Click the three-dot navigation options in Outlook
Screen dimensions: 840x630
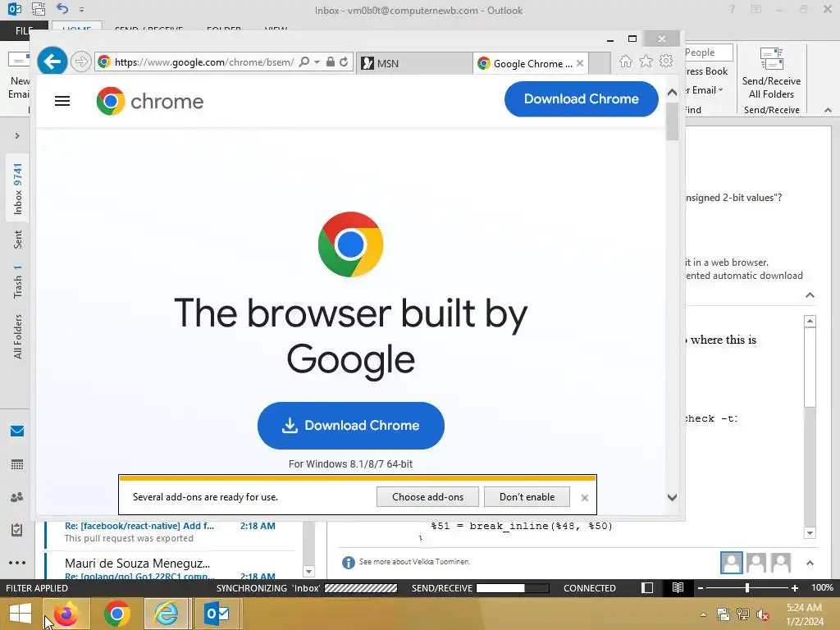point(17,563)
